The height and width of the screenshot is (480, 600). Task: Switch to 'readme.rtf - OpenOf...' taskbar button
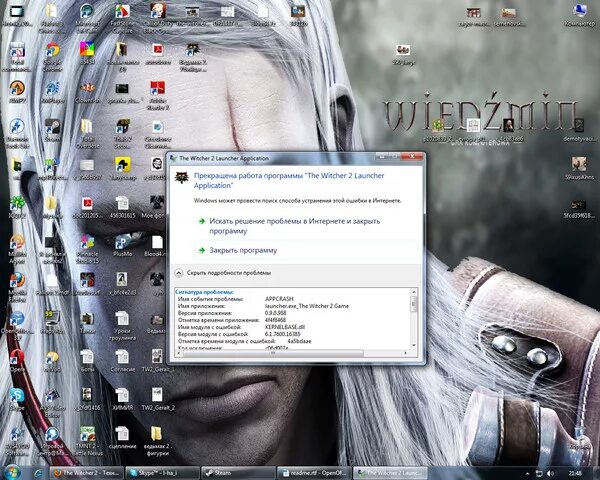click(x=314, y=473)
